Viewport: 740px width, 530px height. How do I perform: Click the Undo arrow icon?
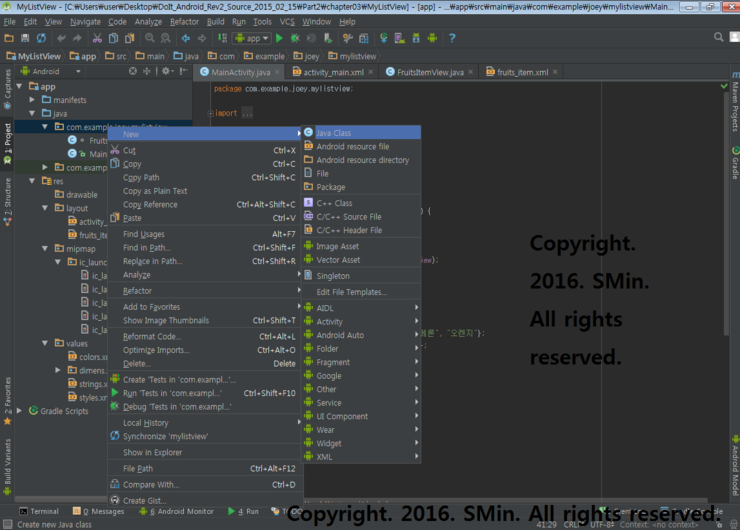[x=61, y=38]
